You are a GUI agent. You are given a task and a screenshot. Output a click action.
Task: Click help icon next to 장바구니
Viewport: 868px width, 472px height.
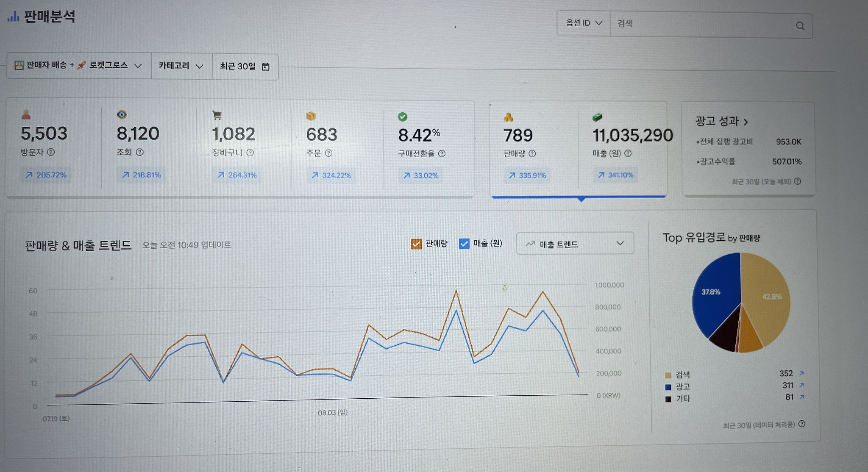pos(250,153)
